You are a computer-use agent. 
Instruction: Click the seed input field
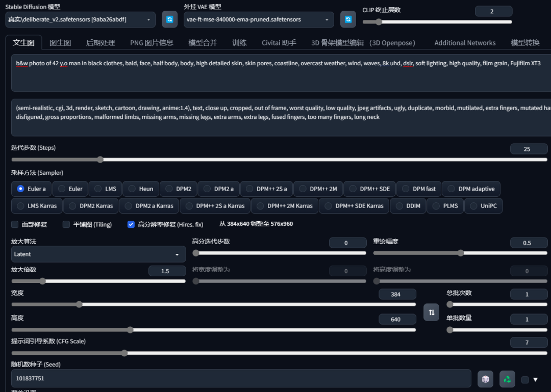tap(241, 378)
